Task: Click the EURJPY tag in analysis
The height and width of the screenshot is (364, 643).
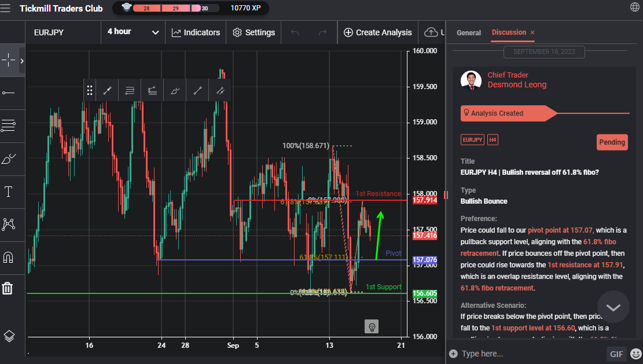Action: [x=472, y=140]
